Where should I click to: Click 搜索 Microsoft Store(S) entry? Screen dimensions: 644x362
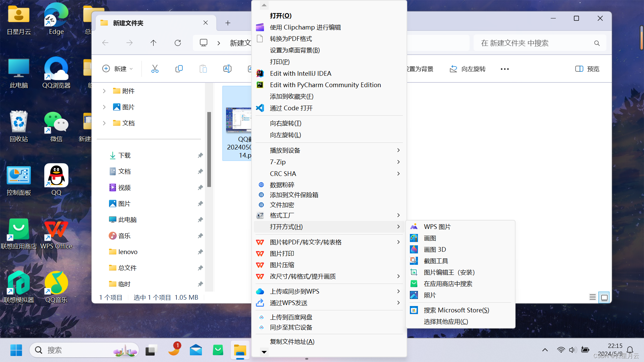[x=460, y=310]
